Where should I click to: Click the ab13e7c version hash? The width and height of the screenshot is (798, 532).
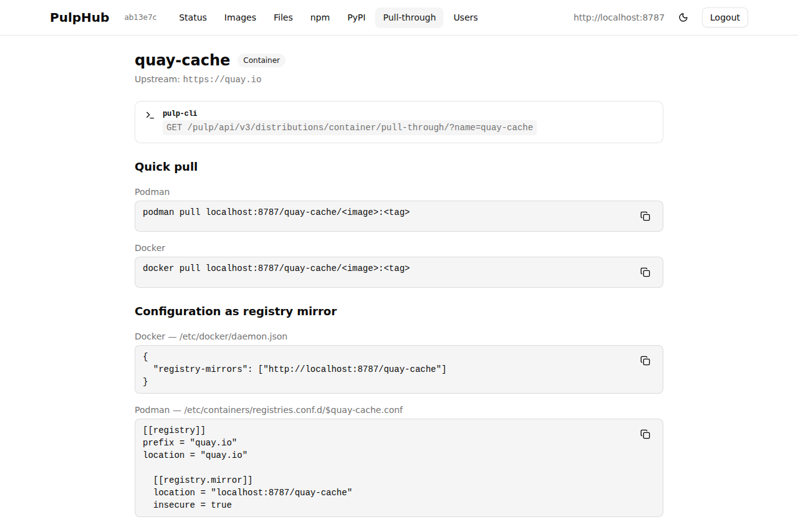pyautogui.click(x=140, y=17)
